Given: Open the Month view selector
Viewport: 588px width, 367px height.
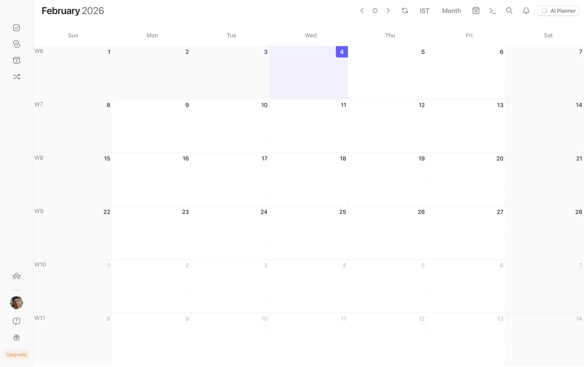Looking at the screenshot, I should pyautogui.click(x=451, y=11).
